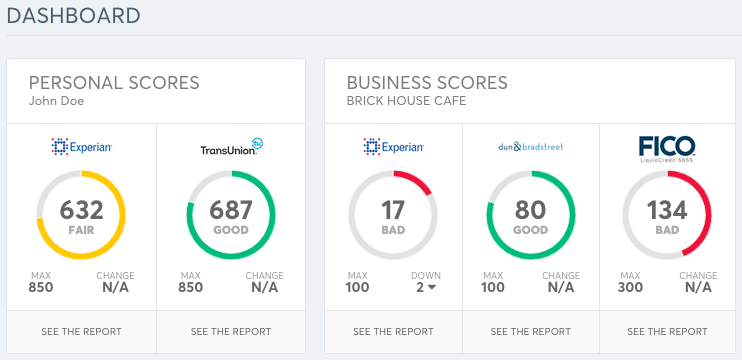See the report for the 134 score
The height and width of the screenshot is (360, 742).
tap(667, 332)
